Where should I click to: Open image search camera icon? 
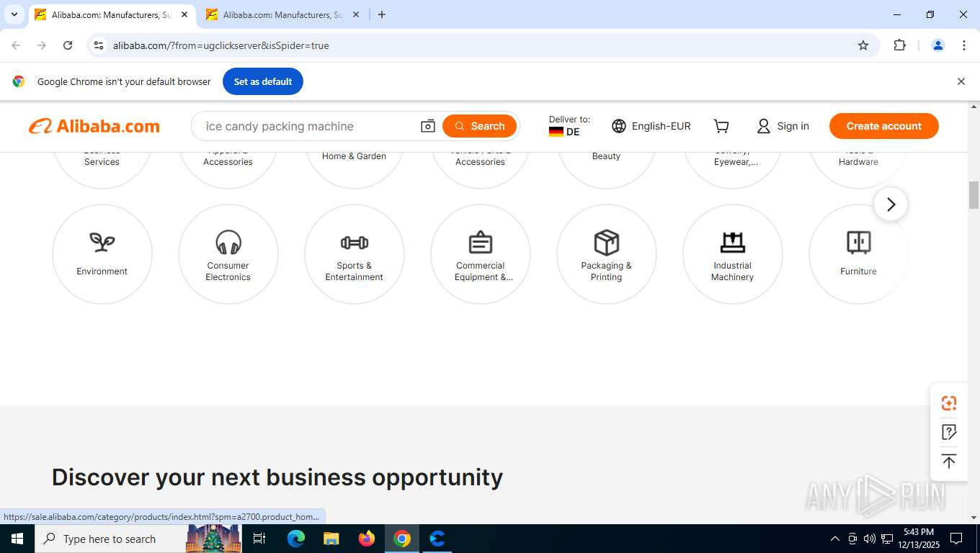(x=427, y=126)
